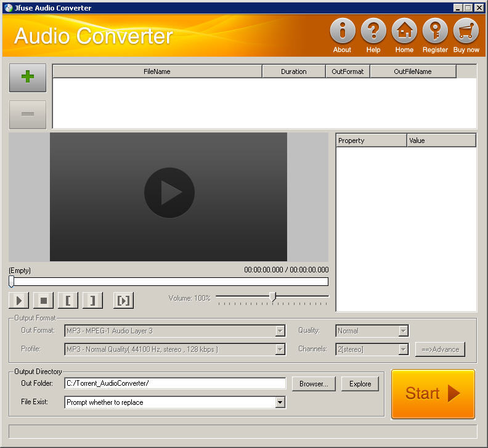Set start mark with left bracket button

[68, 301]
